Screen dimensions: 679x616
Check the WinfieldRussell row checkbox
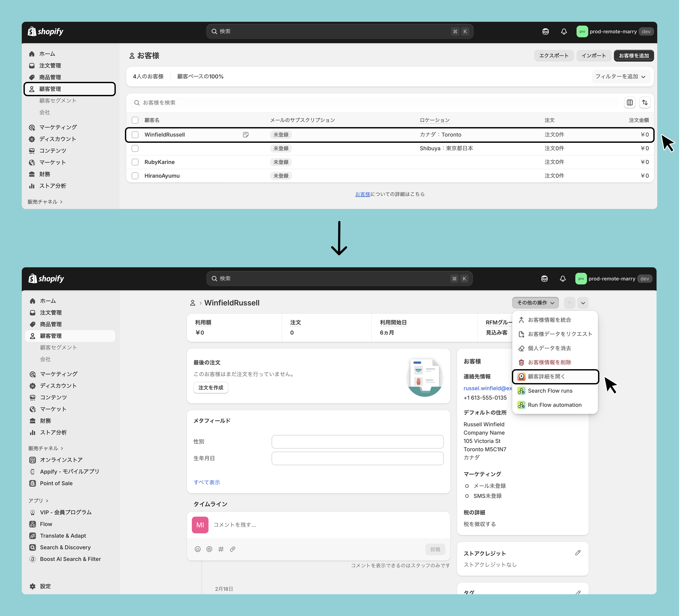click(x=135, y=135)
